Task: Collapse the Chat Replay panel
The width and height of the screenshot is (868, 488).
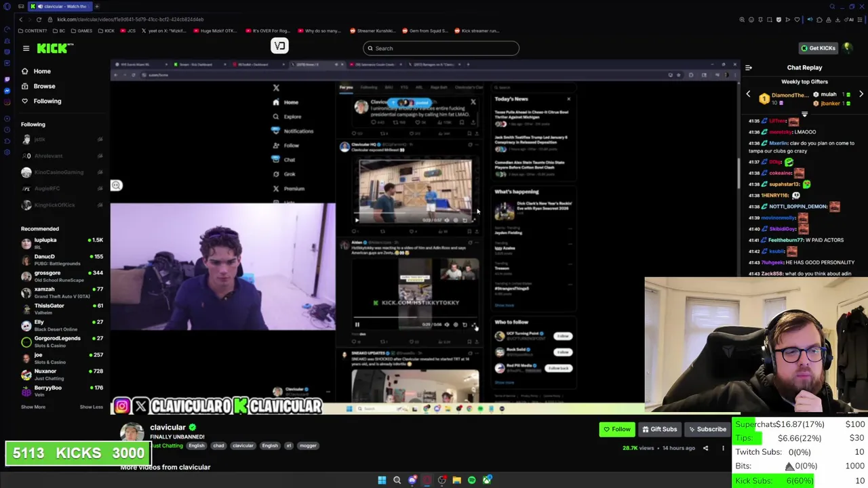Action: tap(748, 68)
